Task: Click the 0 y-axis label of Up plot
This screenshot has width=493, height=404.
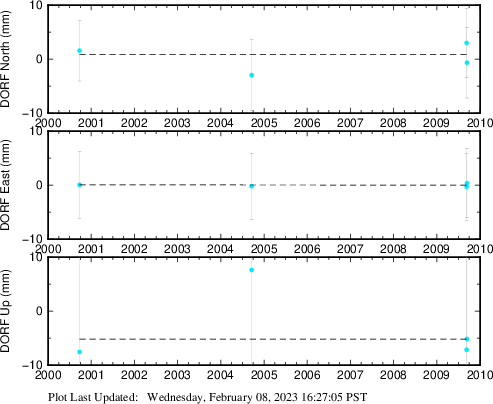Action: [x=40, y=311]
